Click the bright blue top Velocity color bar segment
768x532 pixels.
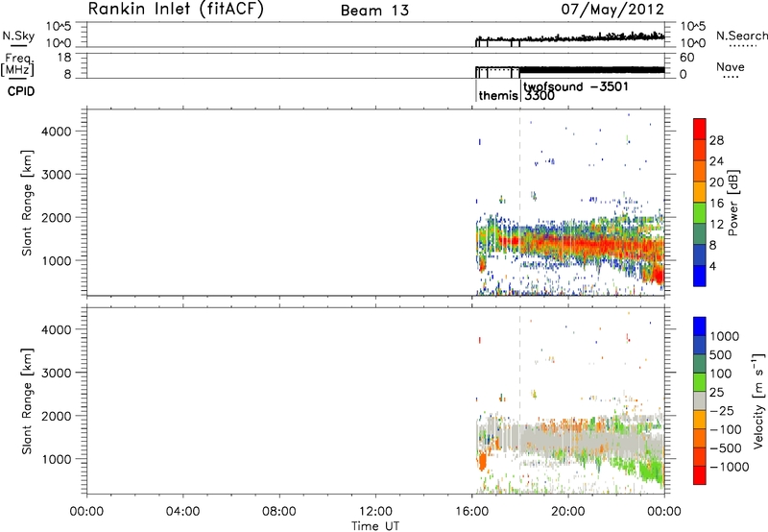700,326
